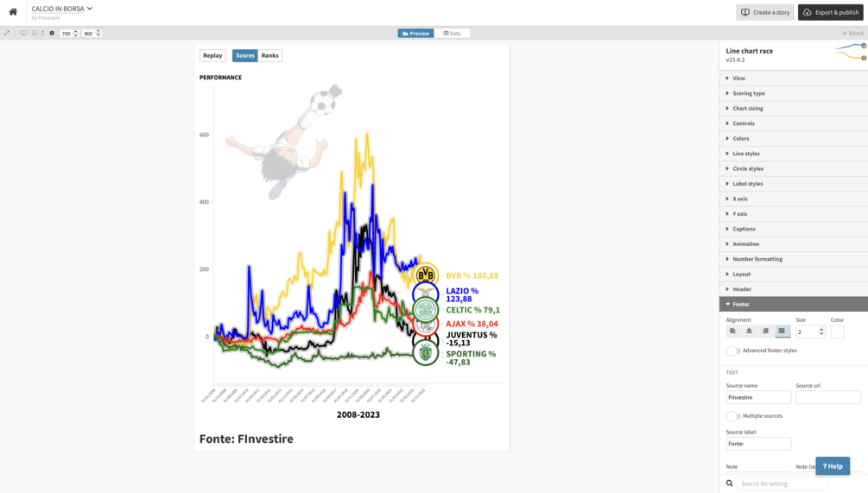Image resolution: width=868 pixels, height=493 pixels.
Task: Click the Line chart race template thumbnail
Action: pos(851,52)
